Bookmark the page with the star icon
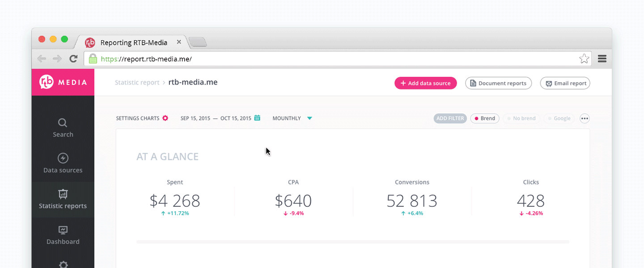Viewport: 644px width, 268px height. (x=584, y=59)
